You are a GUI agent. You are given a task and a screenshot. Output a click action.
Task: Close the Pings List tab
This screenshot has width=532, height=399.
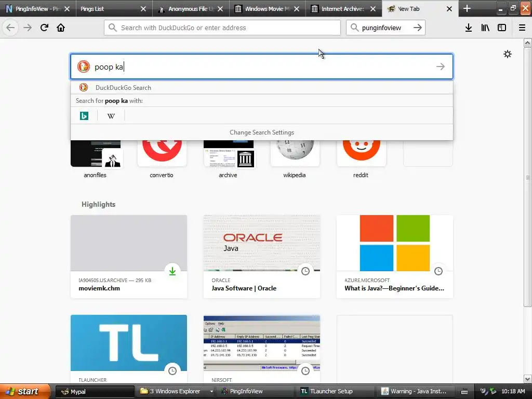(143, 9)
